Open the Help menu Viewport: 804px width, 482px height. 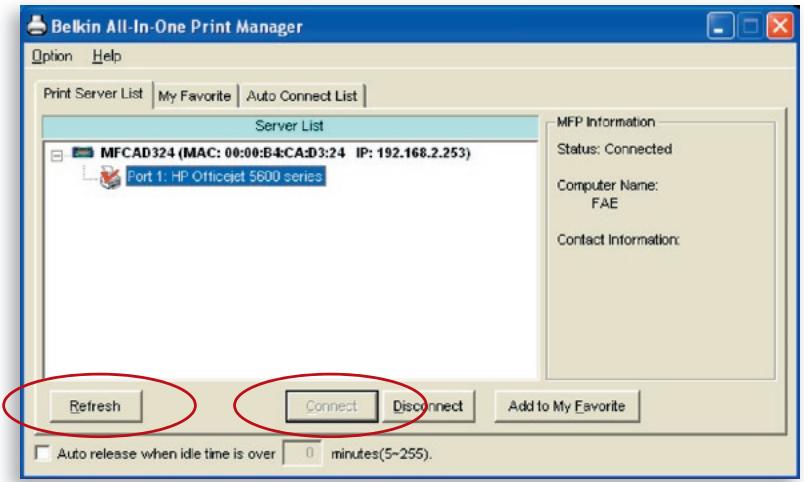[107, 56]
